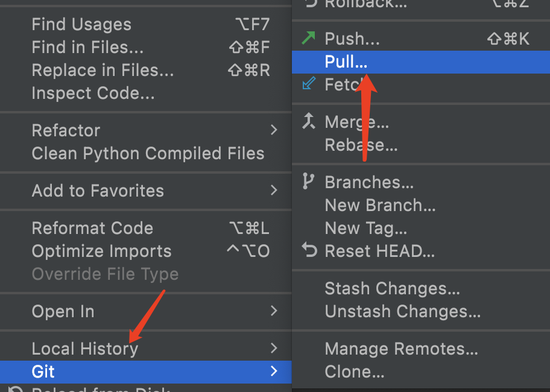Choose Rebase... in Git submenu
Image resolution: width=550 pixels, height=392 pixels.
pyautogui.click(x=361, y=145)
